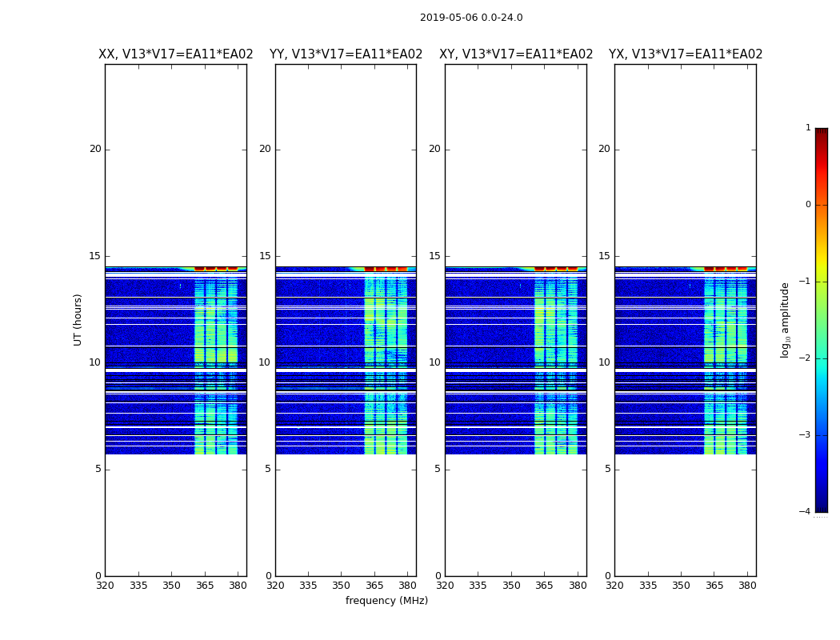Click the 15 hour tick of YX panel

604,256
